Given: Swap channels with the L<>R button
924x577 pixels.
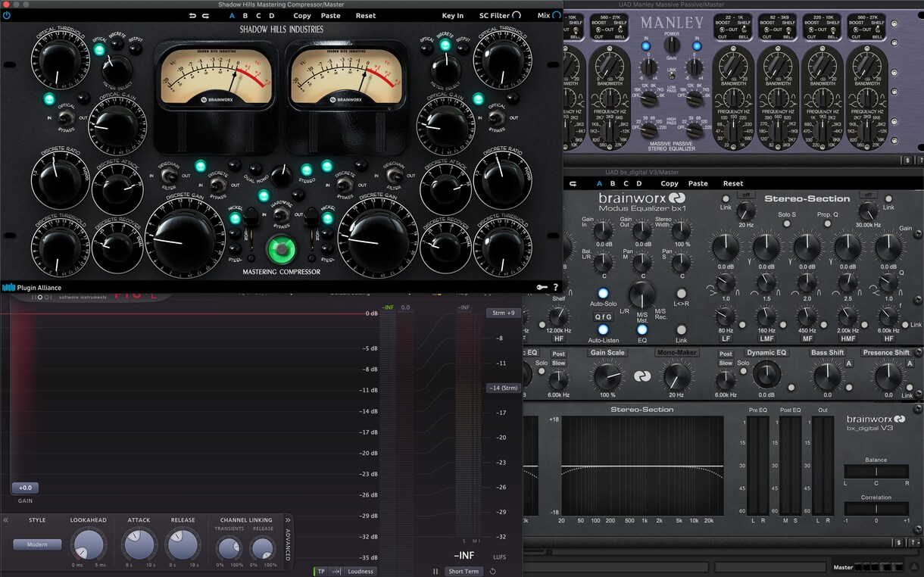Looking at the screenshot, I should [x=681, y=293].
